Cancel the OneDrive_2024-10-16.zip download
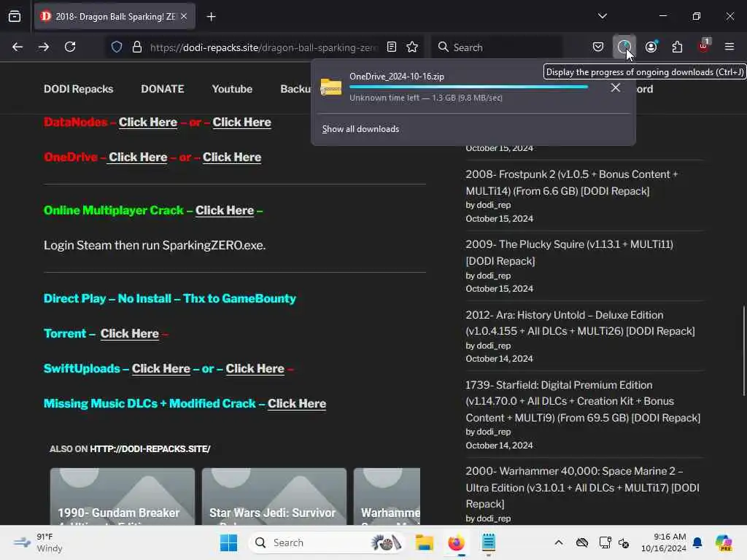Screen dimensions: 747x560 click(x=616, y=87)
